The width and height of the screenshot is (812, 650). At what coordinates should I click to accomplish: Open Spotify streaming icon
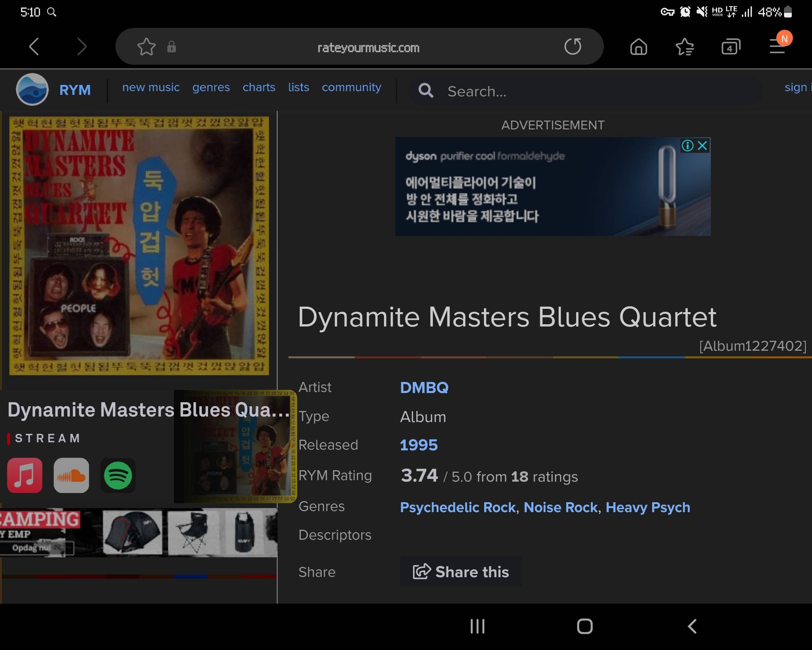(118, 475)
